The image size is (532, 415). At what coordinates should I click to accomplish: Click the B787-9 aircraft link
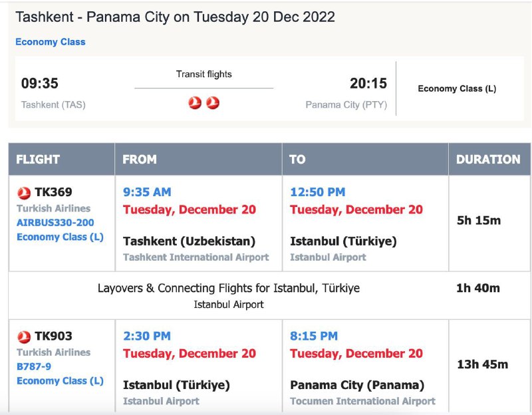[x=33, y=366]
